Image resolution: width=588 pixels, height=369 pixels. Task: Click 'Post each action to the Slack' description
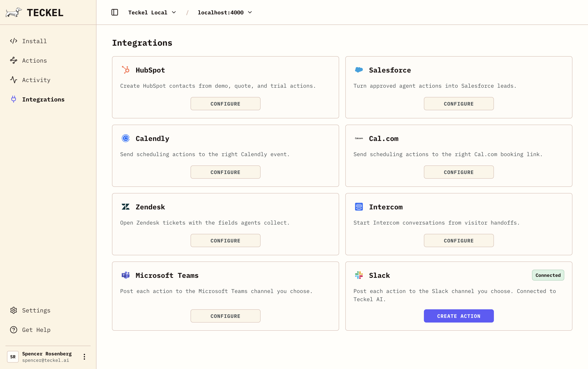click(x=454, y=295)
